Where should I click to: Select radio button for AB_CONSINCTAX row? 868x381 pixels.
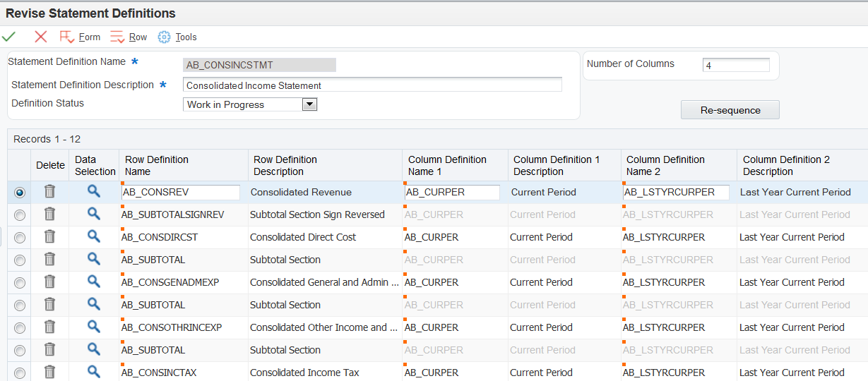coord(20,373)
